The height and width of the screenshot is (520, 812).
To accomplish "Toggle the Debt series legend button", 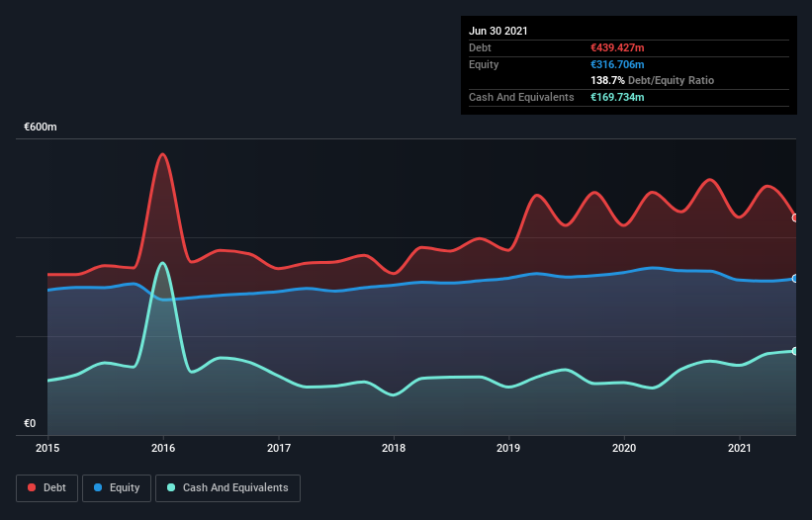I will pos(47,488).
